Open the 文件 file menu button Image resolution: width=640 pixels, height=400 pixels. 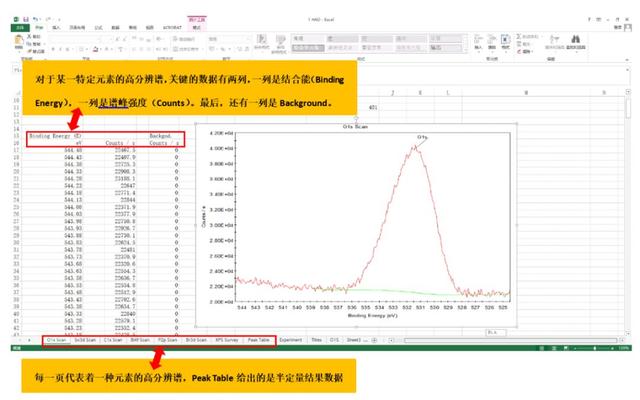coord(19,27)
